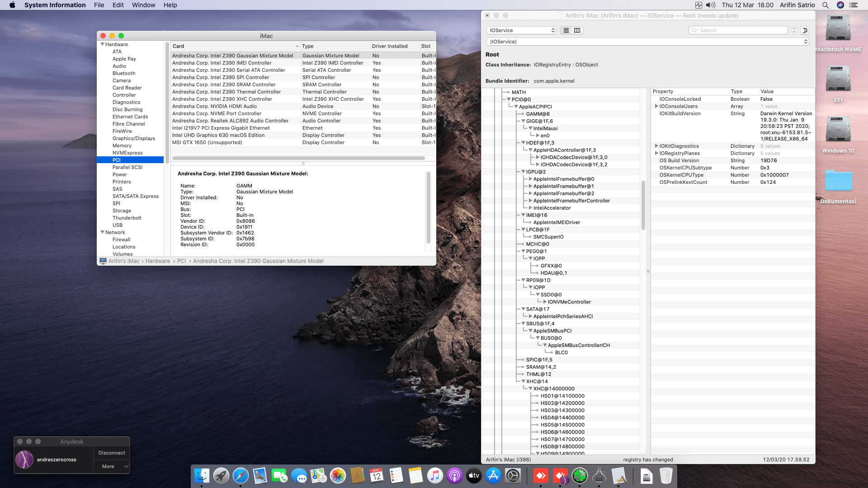Open Safari from the Dock
This screenshot has height=488, width=868.
pos(241,475)
